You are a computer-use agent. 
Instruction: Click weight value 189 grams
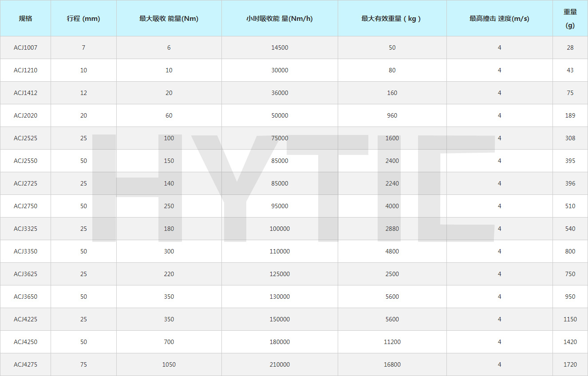[x=570, y=115]
